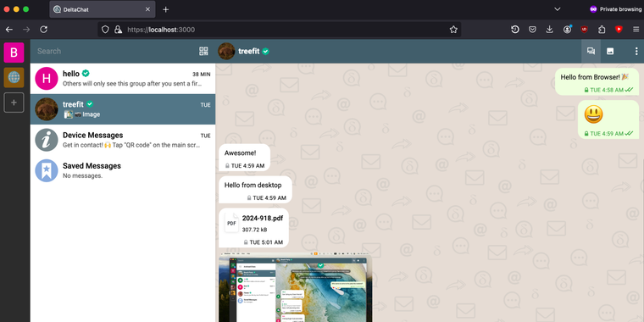Select the pink B account avatar
This screenshot has width=644, height=322.
[x=14, y=53]
